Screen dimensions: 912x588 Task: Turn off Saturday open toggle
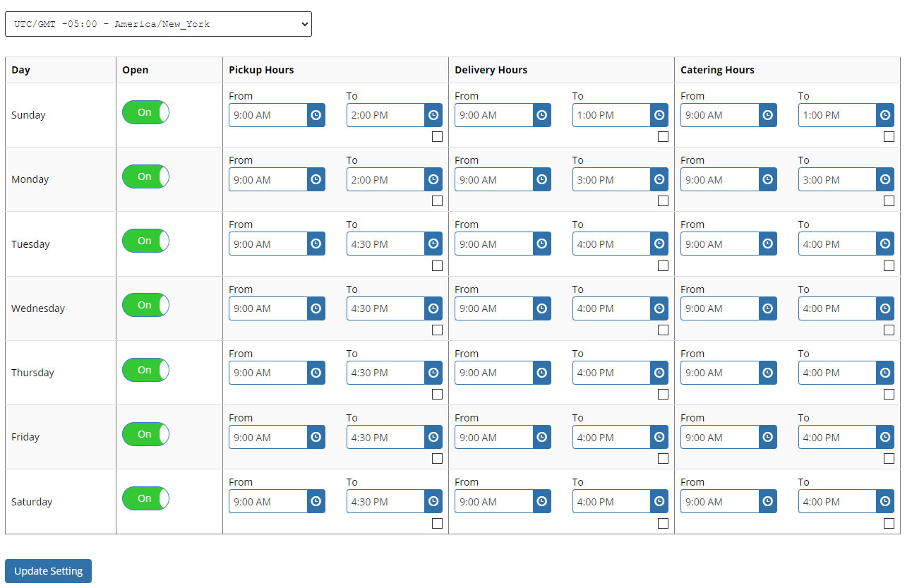click(x=145, y=498)
